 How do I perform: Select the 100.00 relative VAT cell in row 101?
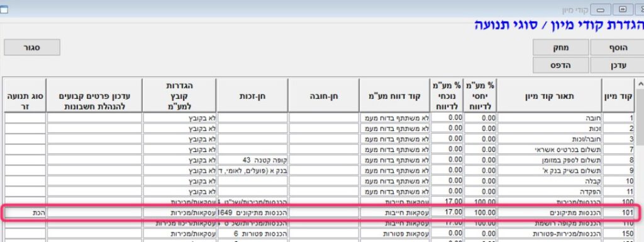tap(480, 213)
